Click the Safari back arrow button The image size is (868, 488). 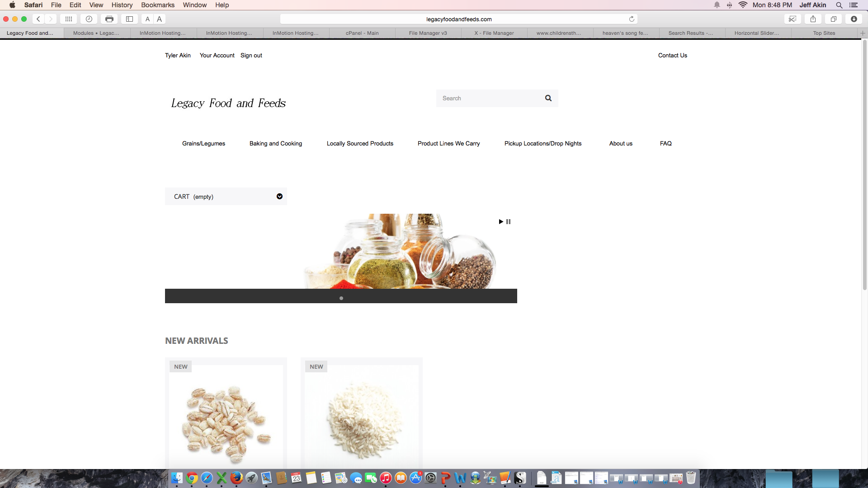tap(38, 19)
